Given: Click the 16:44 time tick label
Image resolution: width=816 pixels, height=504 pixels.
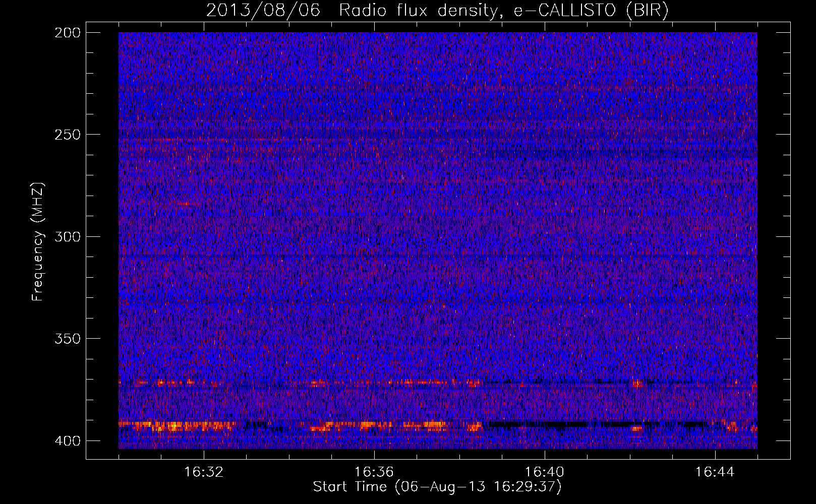Looking at the screenshot, I should [x=715, y=472].
